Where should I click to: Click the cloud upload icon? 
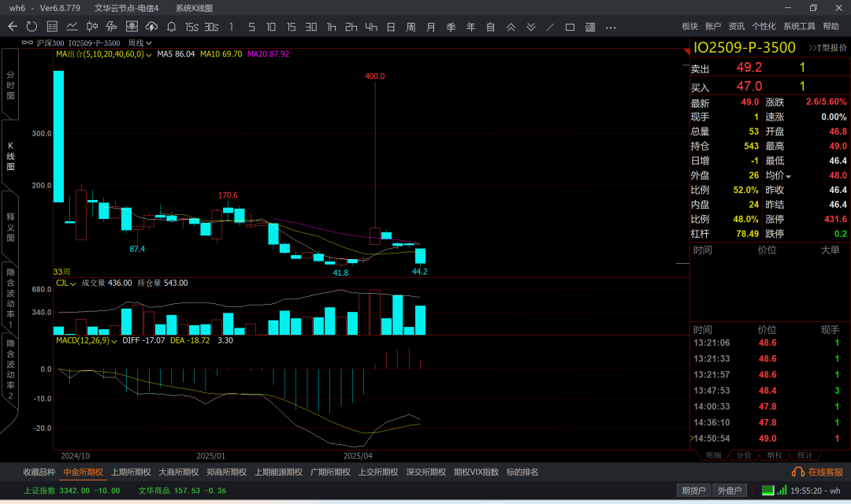pyautogui.click(x=151, y=27)
